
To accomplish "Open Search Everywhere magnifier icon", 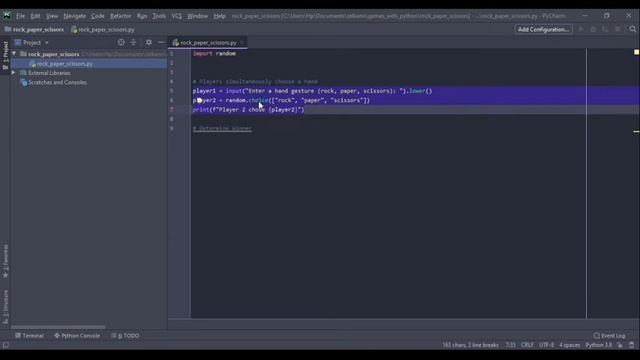I will tap(632, 29).
